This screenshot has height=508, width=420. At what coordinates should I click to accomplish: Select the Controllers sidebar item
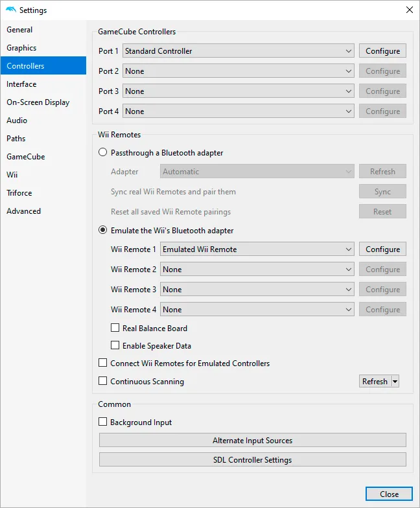[x=43, y=66]
